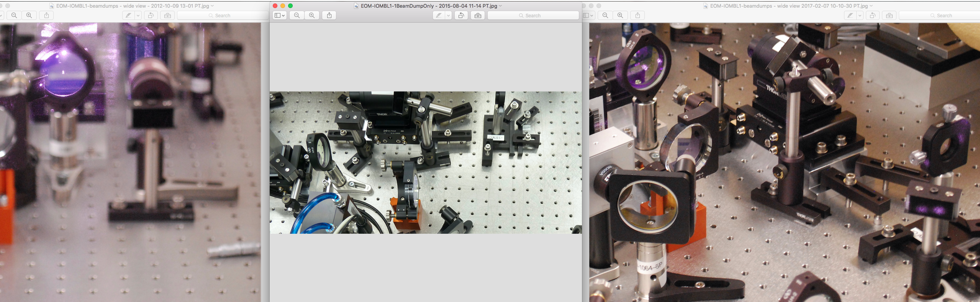Show Markup Toolbar in the BeamDumpOnly window
The height and width of the screenshot is (302, 980).
coord(478,15)
